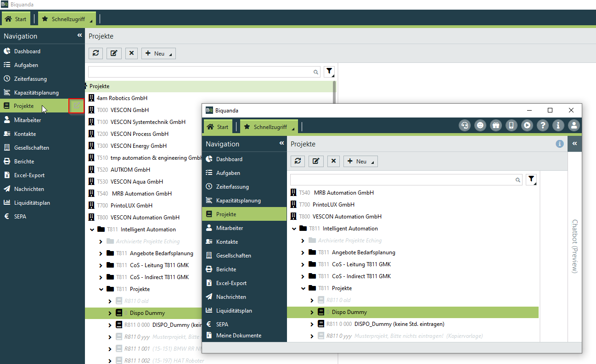The image size is (596, 364).
Task: Click the white info icon in front window header
Action: coord(558,125)
